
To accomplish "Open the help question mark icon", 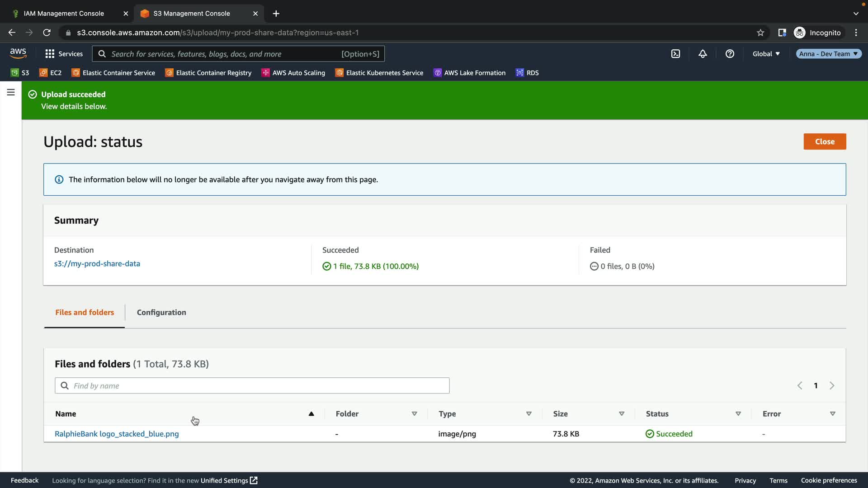I will tap(730, 54).
